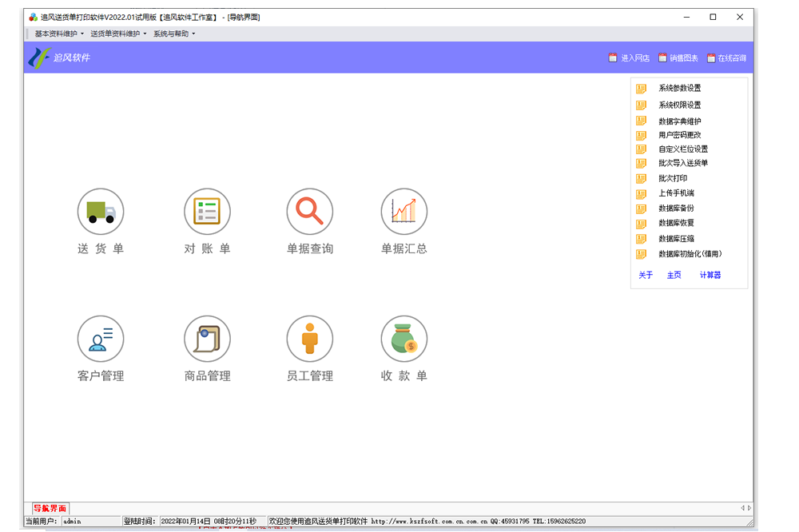Open the 计算器 link

(710, 275)
